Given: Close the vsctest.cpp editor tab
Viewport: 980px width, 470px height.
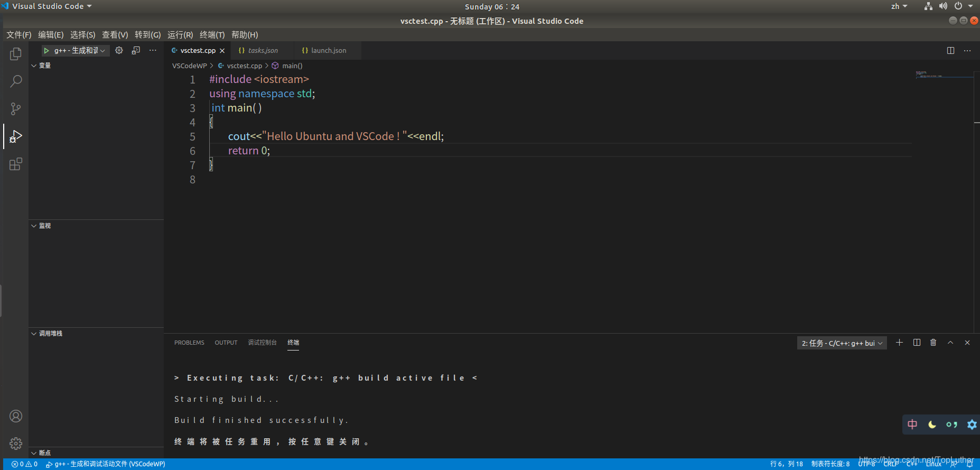Looking at the screenshot, I should [x=222, y=51].
